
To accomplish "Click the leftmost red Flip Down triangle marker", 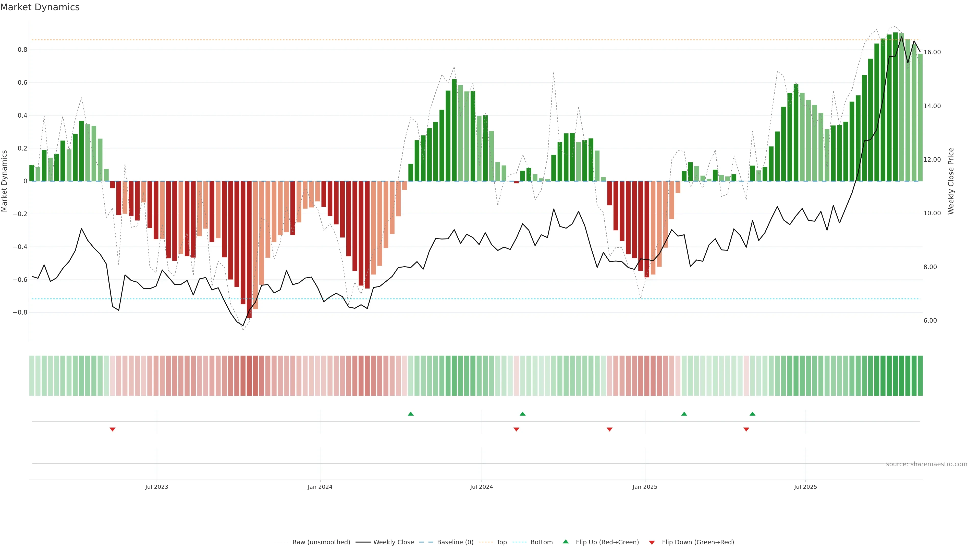I will point(112,429).
